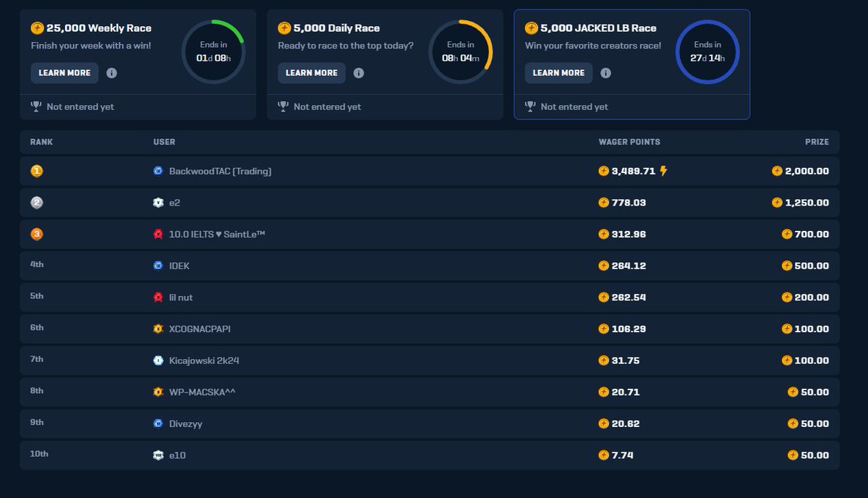
Task: Click Learn More on Weekly Race card
Action: click(x=64, y=73)
